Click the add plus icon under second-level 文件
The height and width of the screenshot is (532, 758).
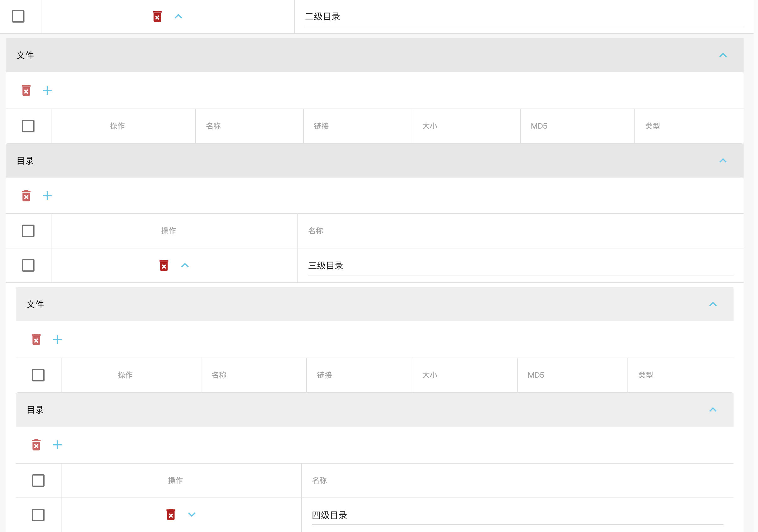click(x=47, y=90)
